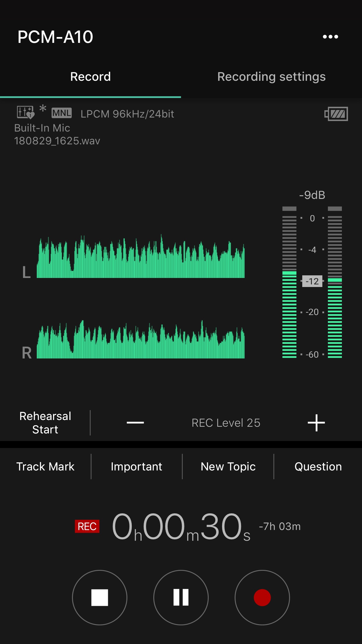The height and width of the screenshot is (644, 362).
Task: Tap the left level meter bar
Action: click(x=289, y=282)
